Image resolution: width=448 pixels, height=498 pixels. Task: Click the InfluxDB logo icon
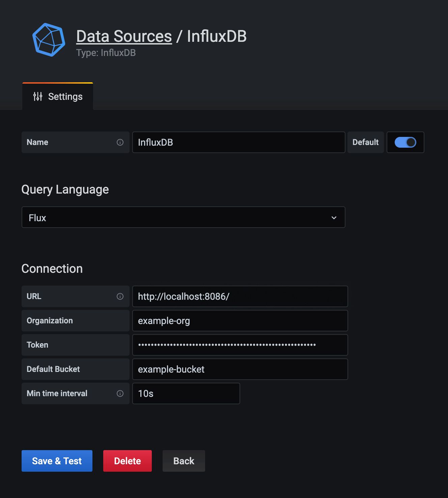click(49, 40)
